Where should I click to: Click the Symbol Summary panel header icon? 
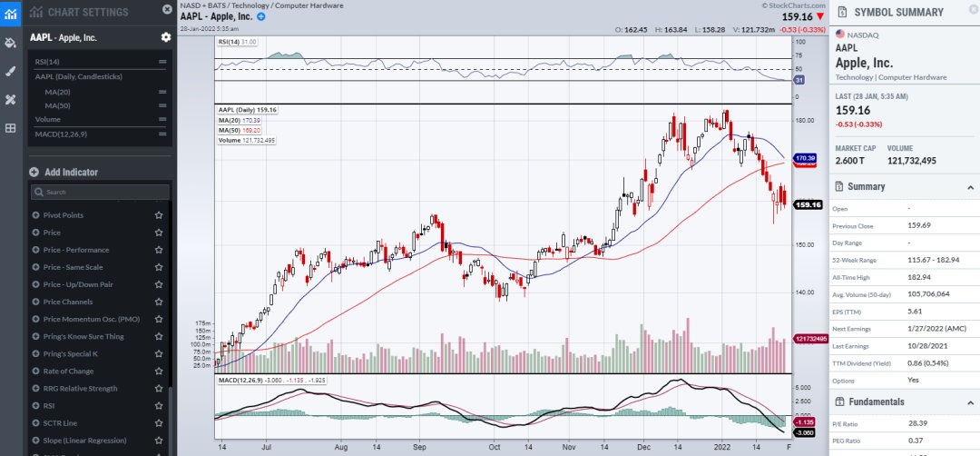coord(842,12)
